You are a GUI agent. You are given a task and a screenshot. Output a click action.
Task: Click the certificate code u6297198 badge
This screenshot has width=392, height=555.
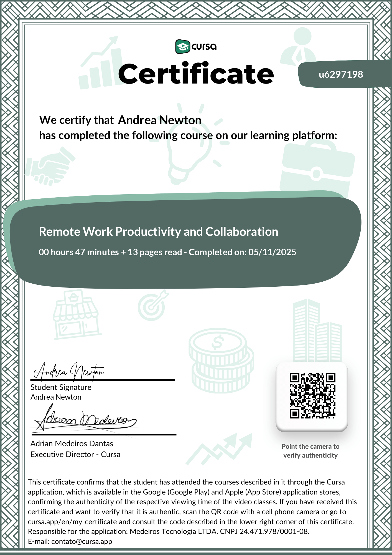(x=341, y=74)
